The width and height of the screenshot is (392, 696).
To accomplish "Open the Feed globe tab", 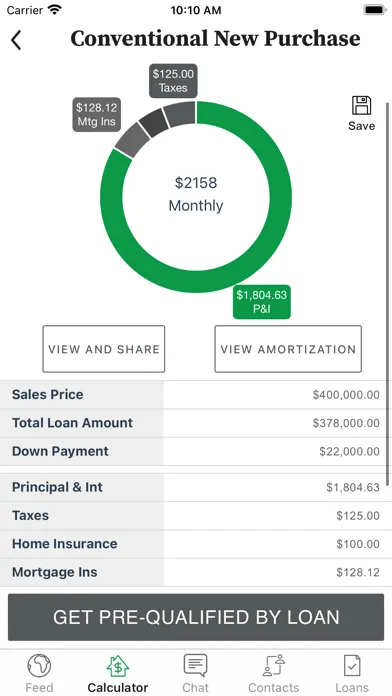I will click(x=39, y=666).
